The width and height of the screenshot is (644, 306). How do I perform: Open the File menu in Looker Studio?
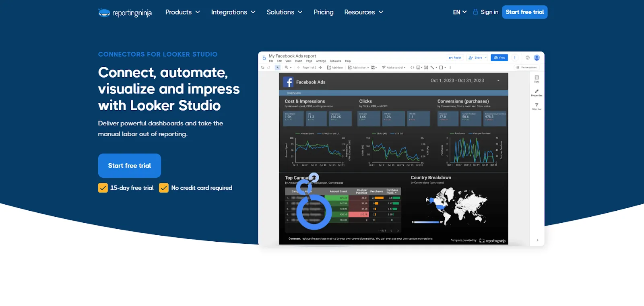click(271, 61)
